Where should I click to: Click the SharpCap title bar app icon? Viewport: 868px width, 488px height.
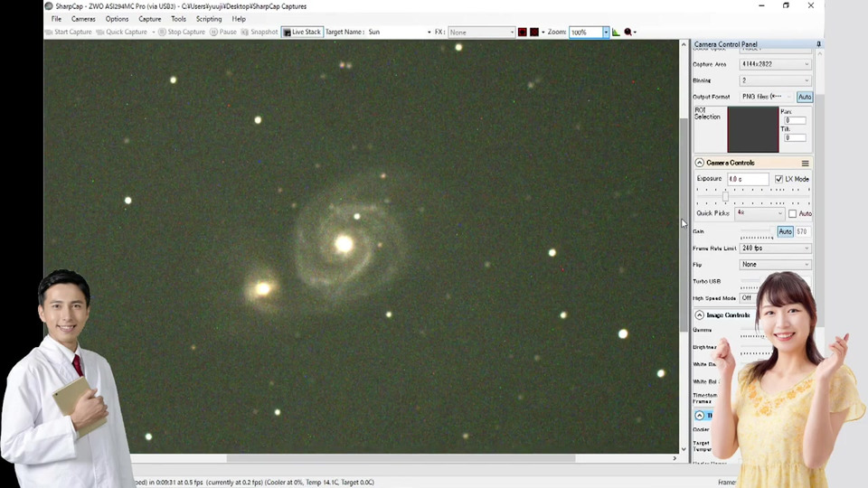[x=49, y=6]
